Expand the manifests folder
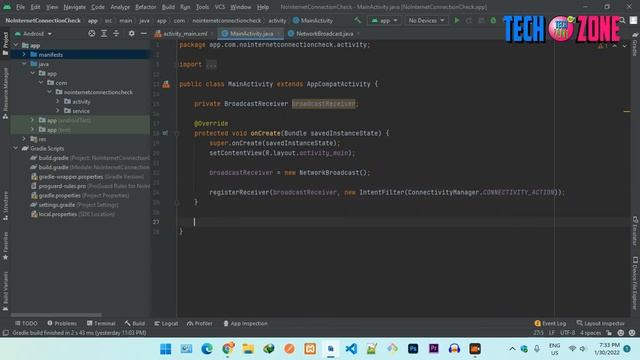This screenshot has height=360, width=640. pos(24,55)
